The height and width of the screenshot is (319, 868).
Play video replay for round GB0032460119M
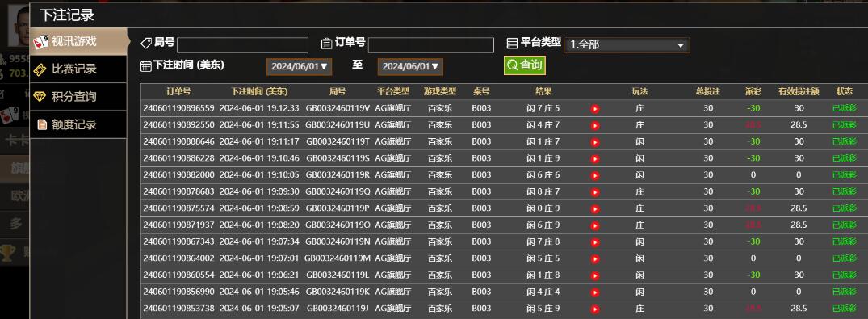coord(595,259)
